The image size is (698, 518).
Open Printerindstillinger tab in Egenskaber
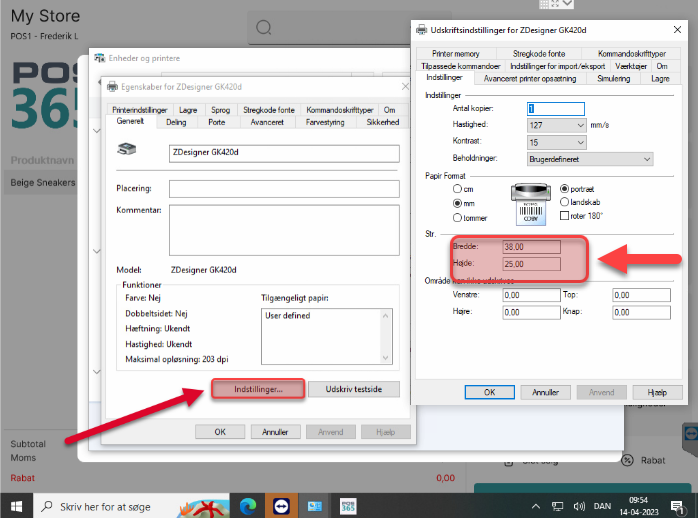[x=140, y=110]
